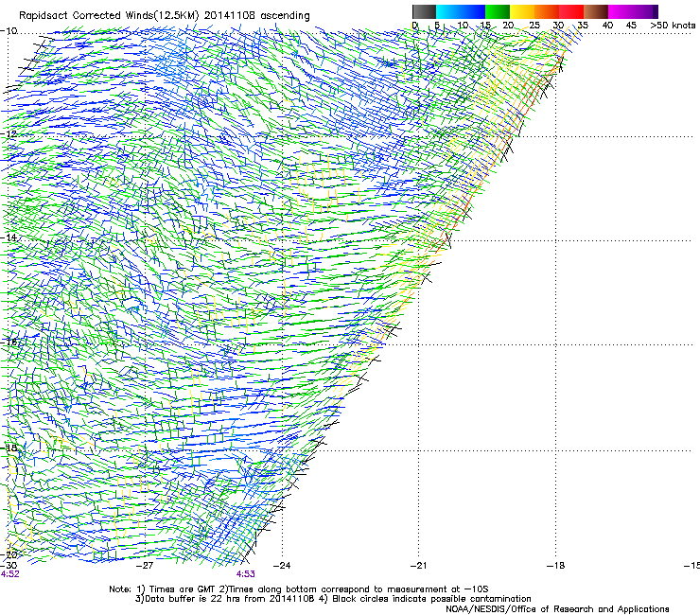The image size is (700, 615).
Task: Click the legend scale label '45'
Action: point(631,26)
